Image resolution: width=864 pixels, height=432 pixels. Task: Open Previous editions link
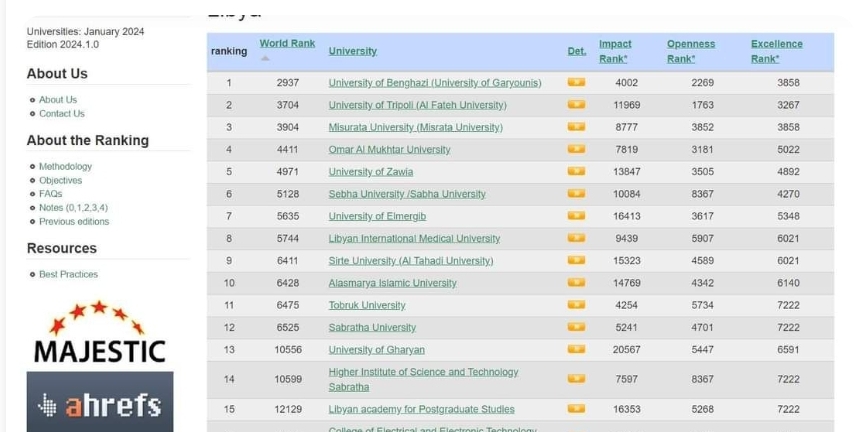click(x=74, y=222)
